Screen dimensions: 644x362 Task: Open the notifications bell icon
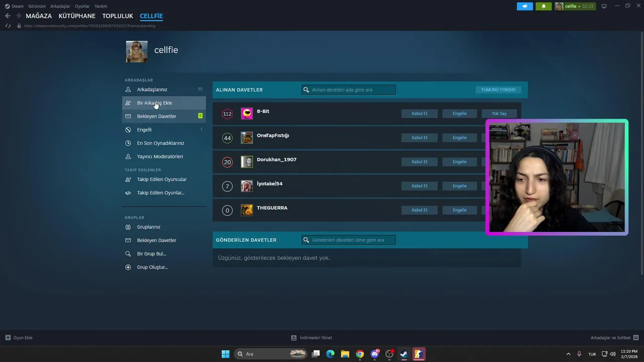543,6
